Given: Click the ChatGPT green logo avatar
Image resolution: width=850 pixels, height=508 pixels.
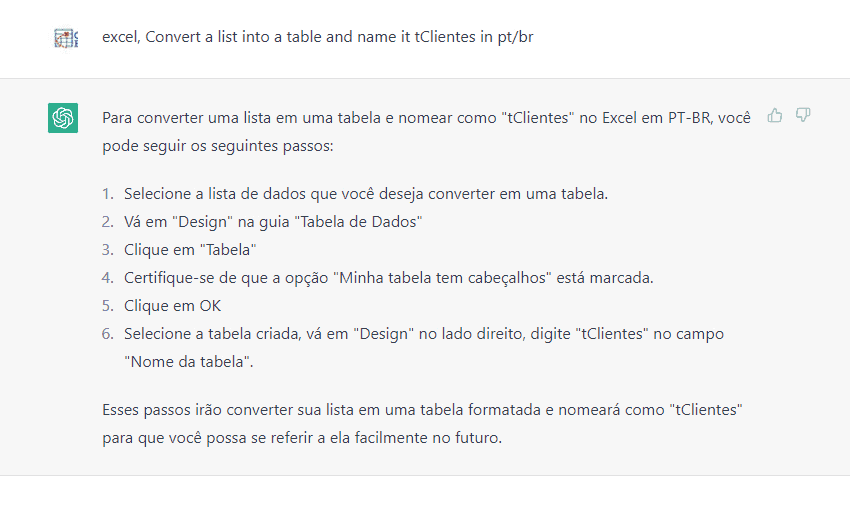Looking at the screenshot, I should click(x=63, y=118).
